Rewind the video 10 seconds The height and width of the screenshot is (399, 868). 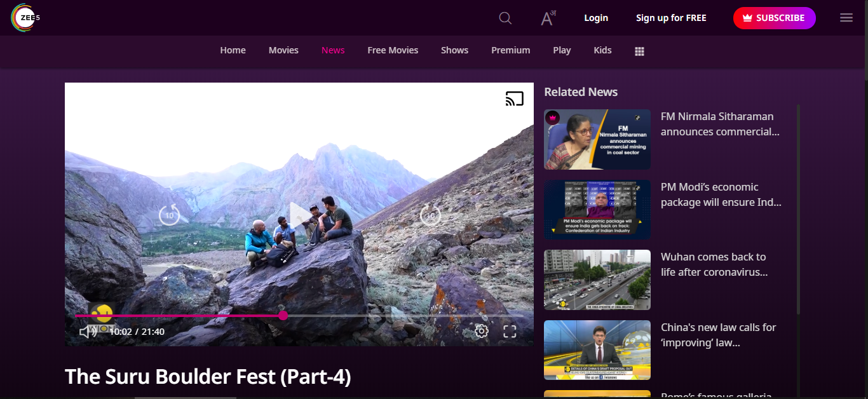(x=169, y=215)
